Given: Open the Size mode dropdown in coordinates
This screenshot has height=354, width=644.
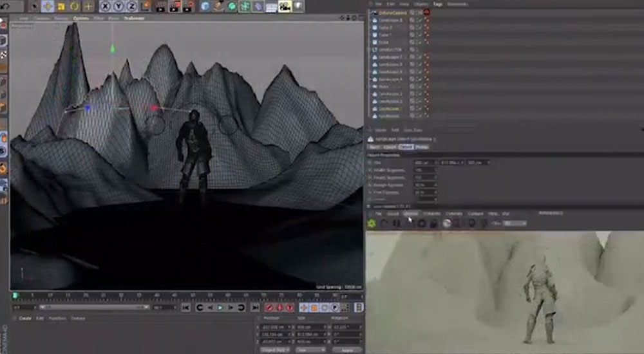Looking at the screenshot, I should tap(310, 349).
